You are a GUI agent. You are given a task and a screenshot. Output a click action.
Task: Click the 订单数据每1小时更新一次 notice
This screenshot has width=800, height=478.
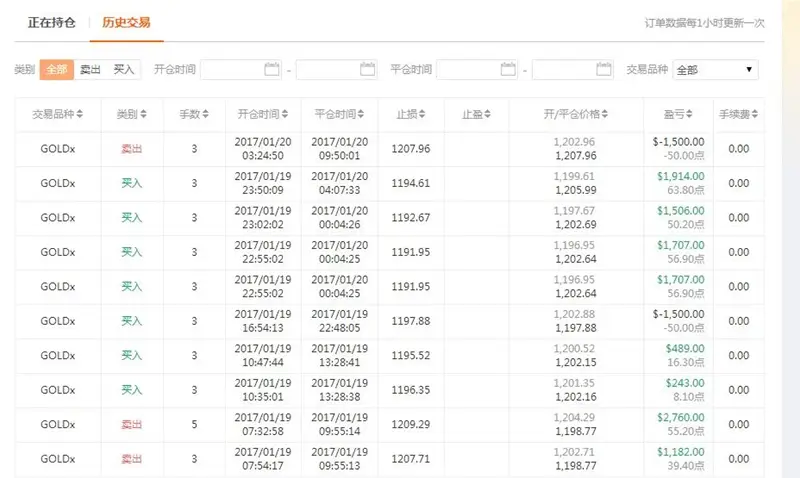tap(704, 23)
